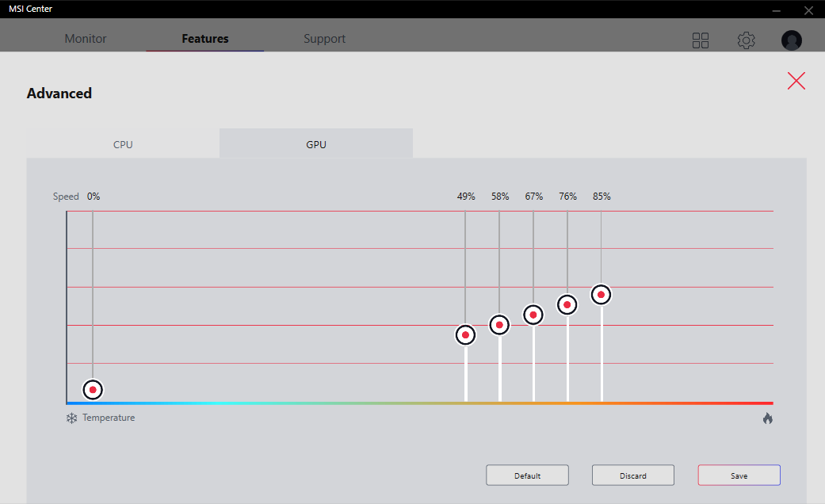This screenshot has height=504, width=825.
Task: Click the 76% fan curve point
Action: pyautogui.click(x=567, y=304)
